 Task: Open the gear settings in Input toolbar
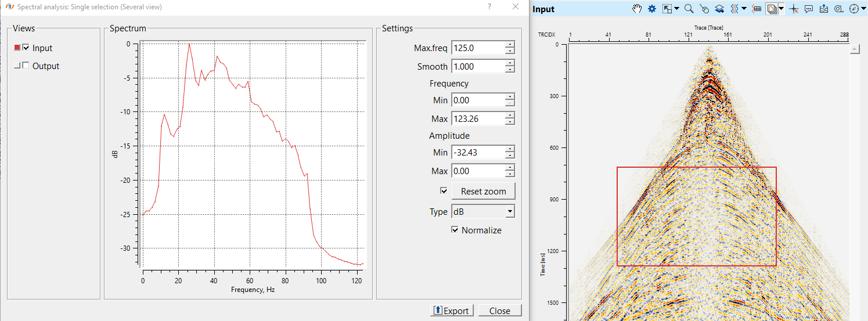point(651,9)
